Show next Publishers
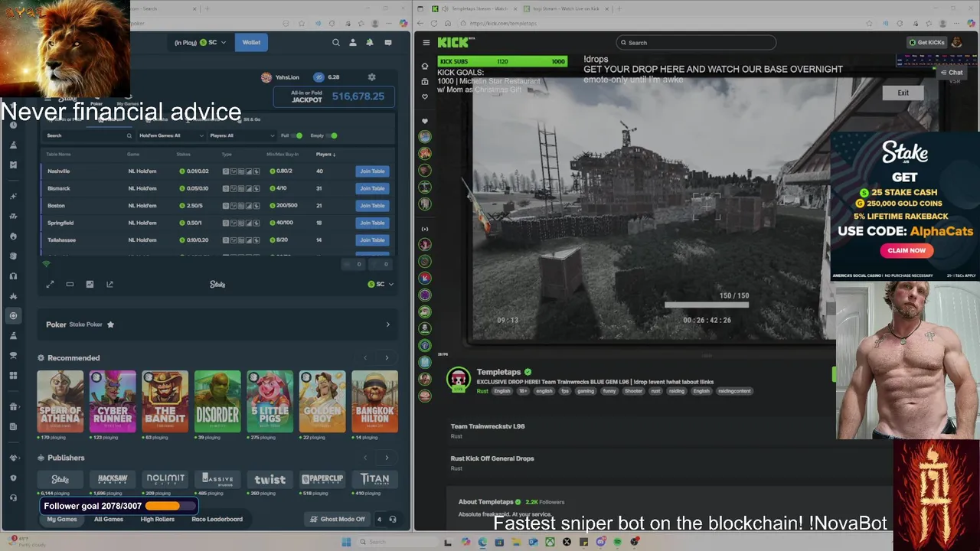This screenshot has height=551, width=980. (x=387, y=458)
